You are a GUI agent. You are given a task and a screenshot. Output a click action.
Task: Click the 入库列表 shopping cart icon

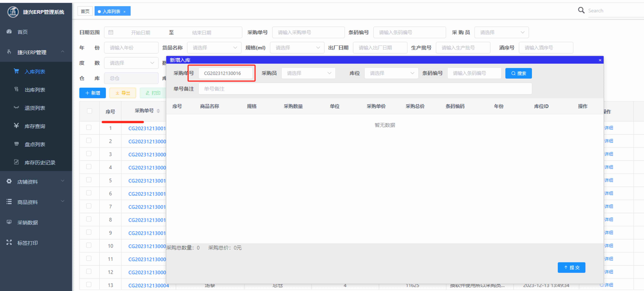tap(16, 71)
